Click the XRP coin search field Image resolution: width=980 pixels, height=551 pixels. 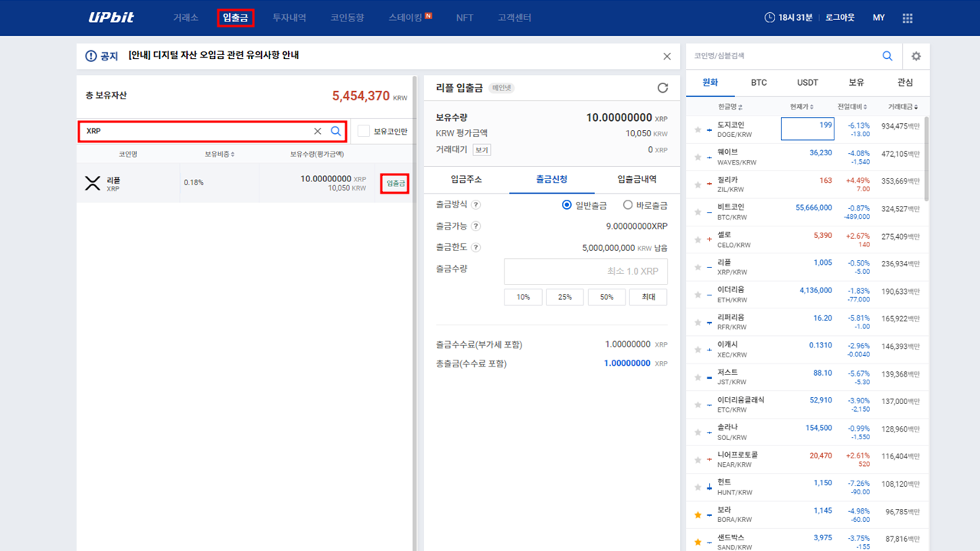point(212,131)
